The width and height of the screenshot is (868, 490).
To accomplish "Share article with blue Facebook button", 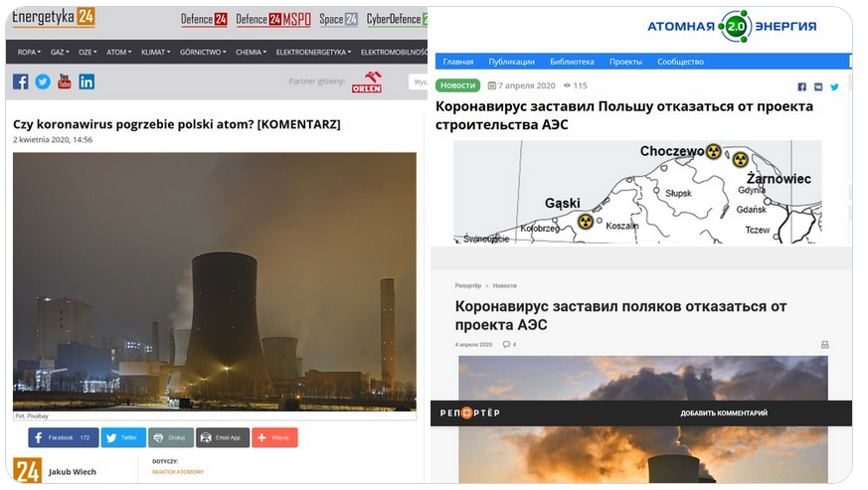I will pyautogui.click(x=63, y=437).
